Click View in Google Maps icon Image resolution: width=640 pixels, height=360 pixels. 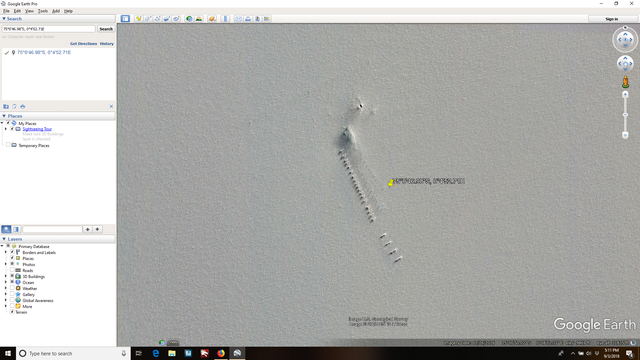tap(267, 19)
